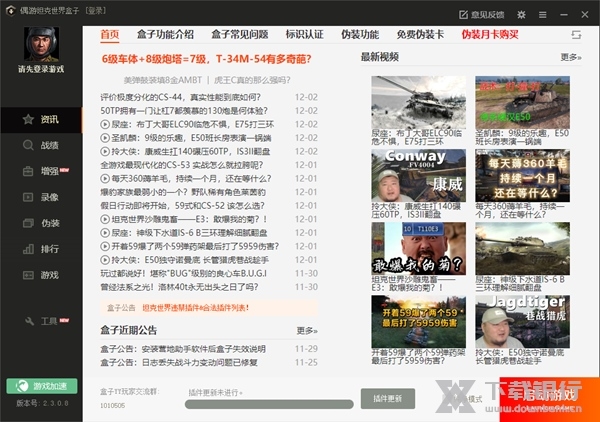Image resolution: width=600 pixels, height=422 pixels.
Task: Open article 曾经法系之光 洛林40t
Action: [x=179, y=287]
